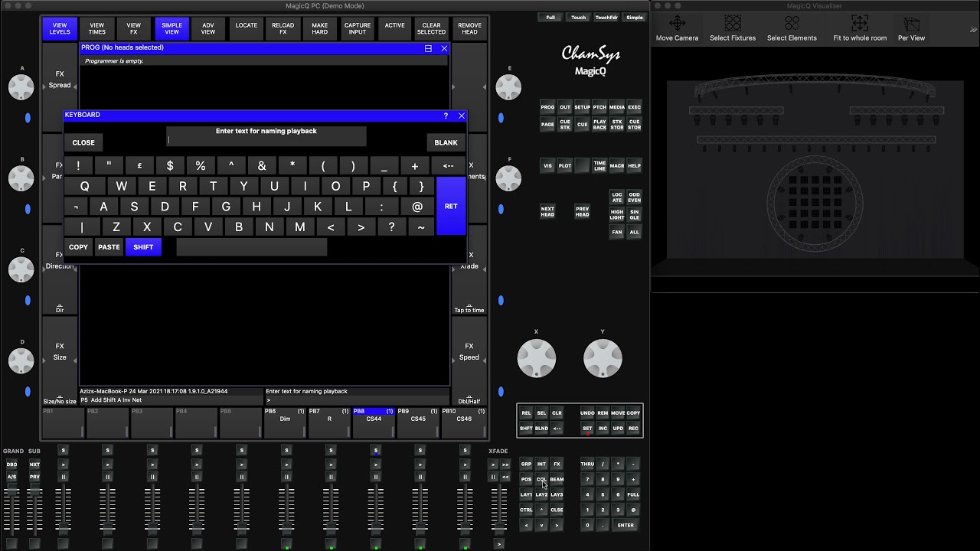The height and width of the screenshot is (551, 980).
Task: Click encoder E wheel on the right
Action: pos(508,87)
